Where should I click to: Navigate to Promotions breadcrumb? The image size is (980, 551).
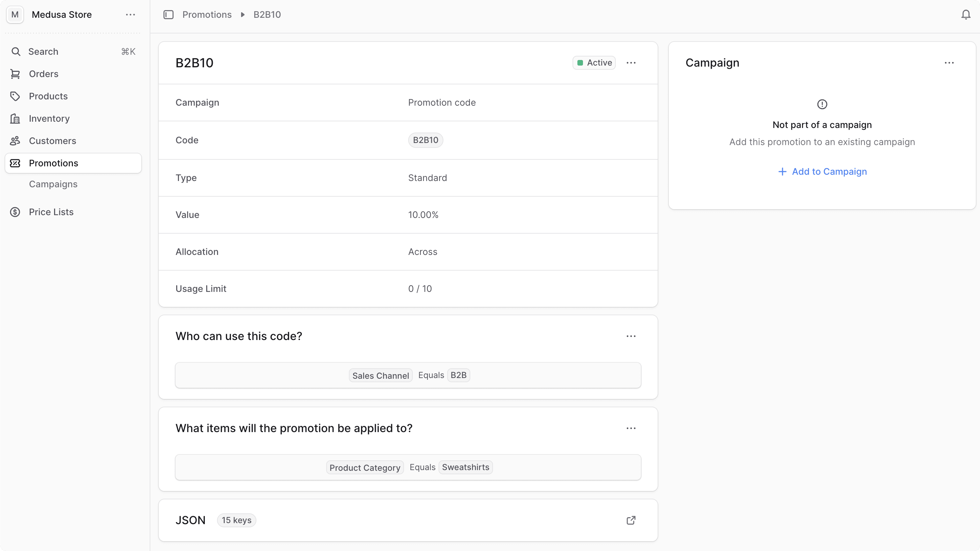tap(207, 14)
